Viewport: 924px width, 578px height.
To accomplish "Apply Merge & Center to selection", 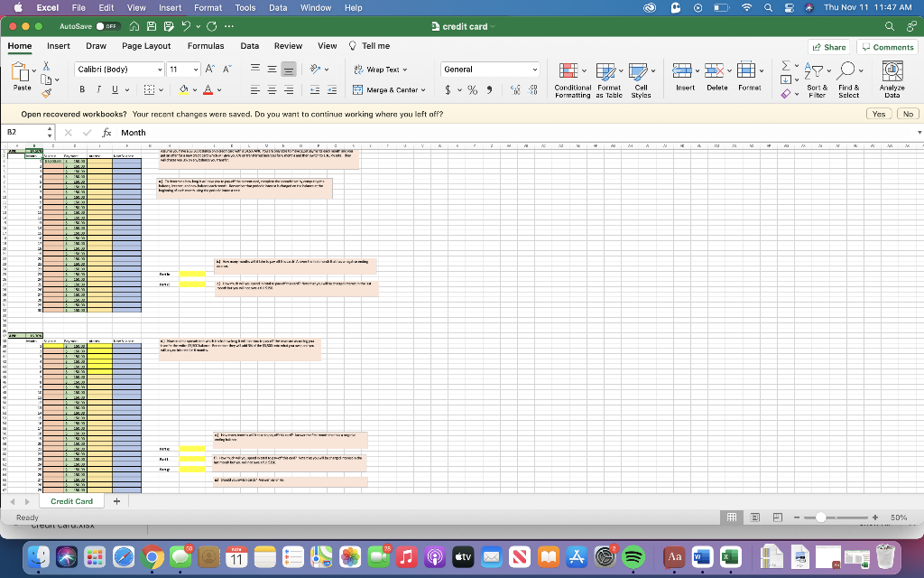I will tap(386, 89).
